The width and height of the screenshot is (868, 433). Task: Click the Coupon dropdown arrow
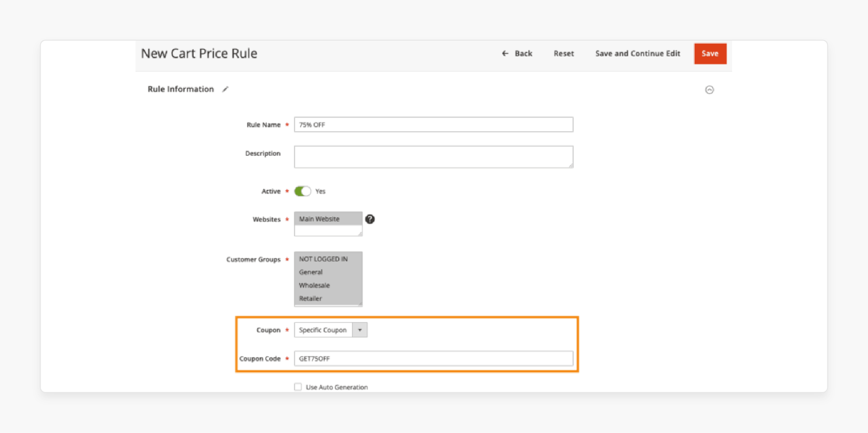click(x=360, y=330)
